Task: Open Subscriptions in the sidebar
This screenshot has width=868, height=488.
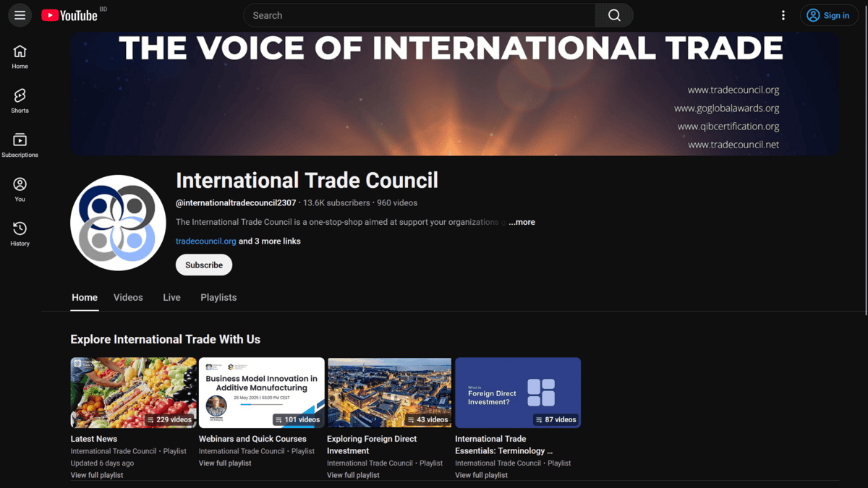Action: tap(20, 145)
